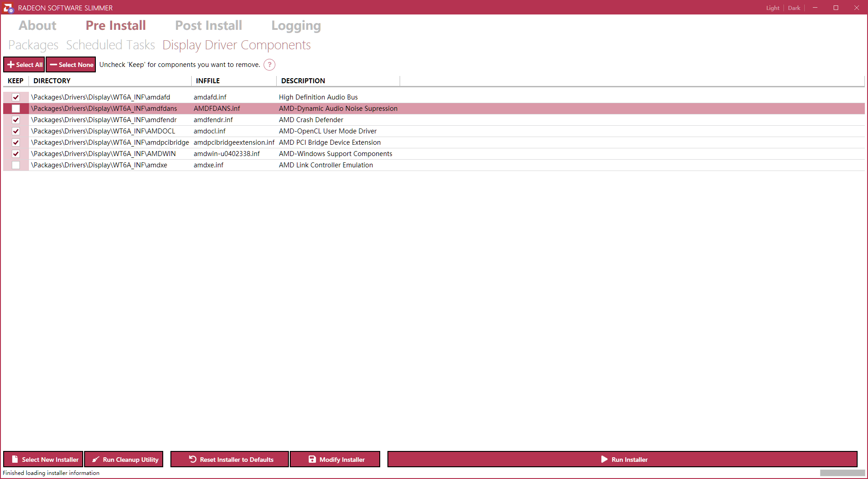Image resolution: width=868 pixels, height=479 pixels.
Task: Uncheck Keep for amdafd High Definition Audio Bus
Action: [16, 97]
